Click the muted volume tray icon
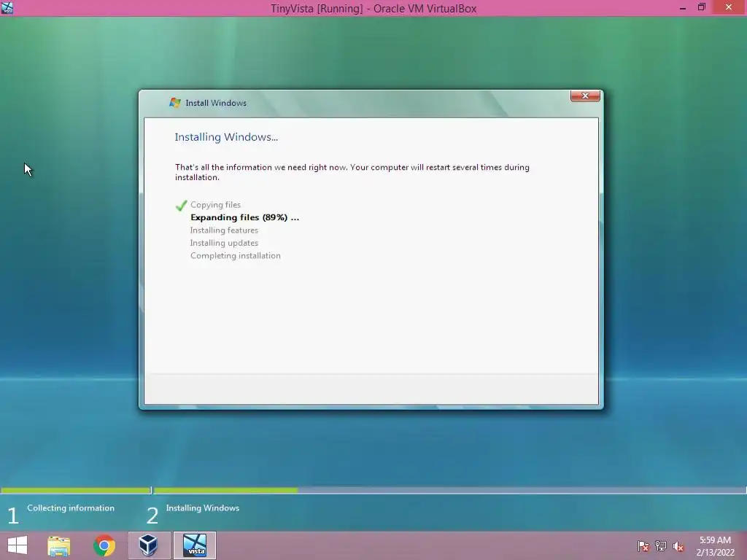Viewport: 747px width, 560px height. 678,546
